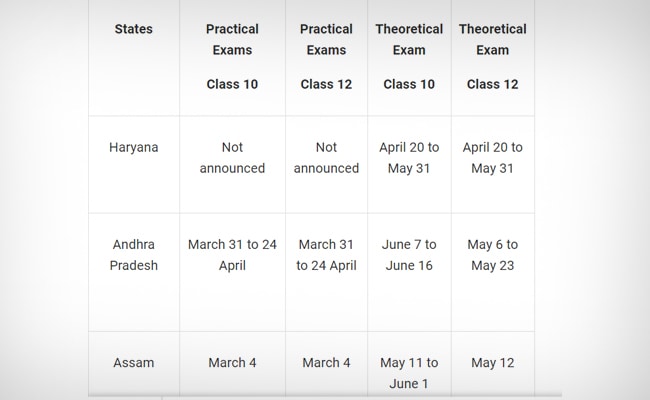Select the 'May 11 to June 1' cell
Image resolution: width=650 pixels, height=400 pixels.
point(410,372)
